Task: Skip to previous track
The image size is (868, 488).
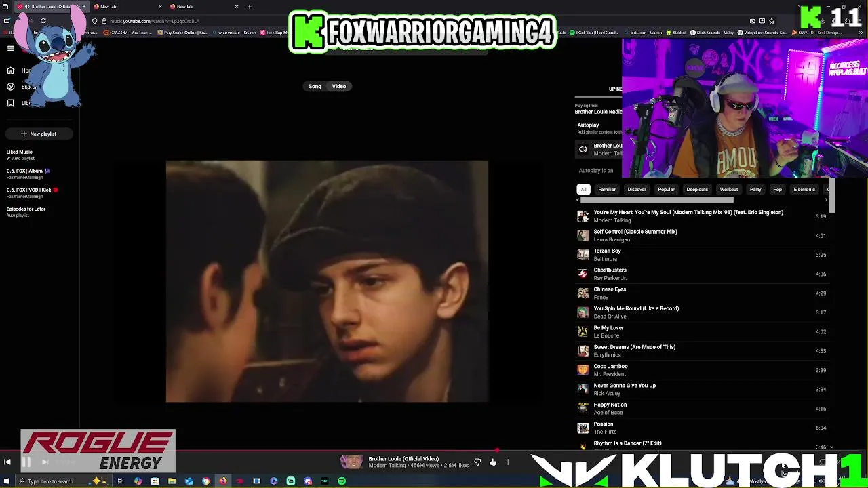Action: coord(7,462)
